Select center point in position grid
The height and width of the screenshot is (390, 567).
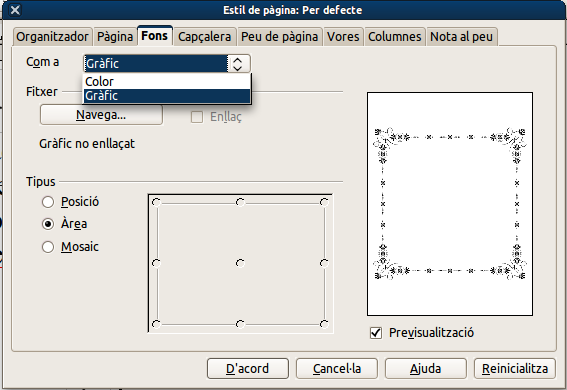240,263
